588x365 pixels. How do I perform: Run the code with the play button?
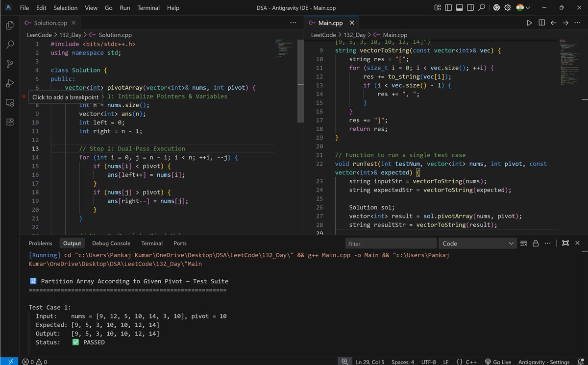click(x=530, y=23)
